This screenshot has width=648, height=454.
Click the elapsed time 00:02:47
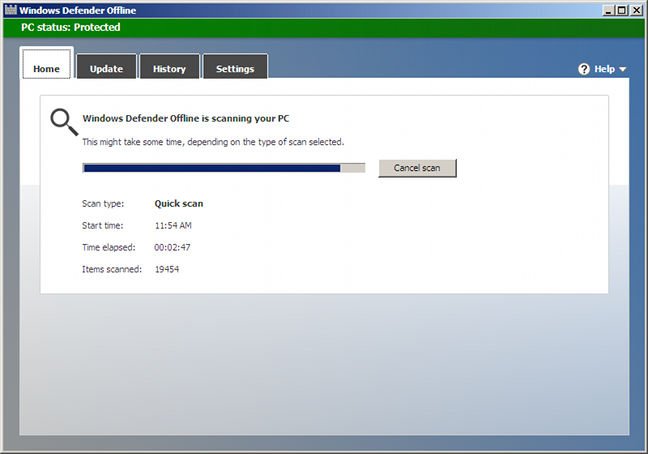172,247
